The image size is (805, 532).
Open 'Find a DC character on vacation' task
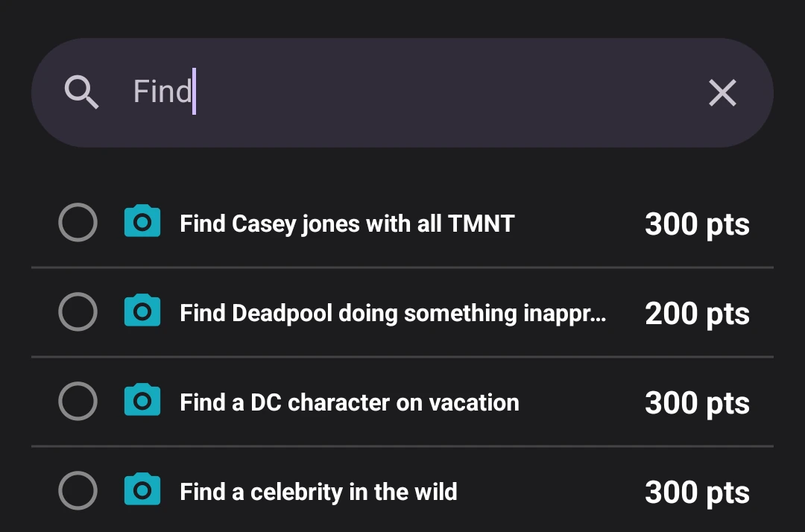pyautogui.click(x=349, y=402)
